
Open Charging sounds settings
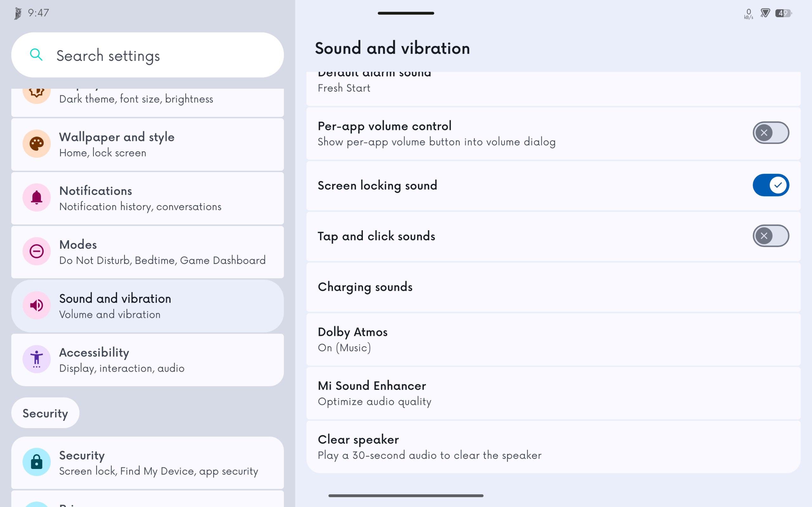553,287
